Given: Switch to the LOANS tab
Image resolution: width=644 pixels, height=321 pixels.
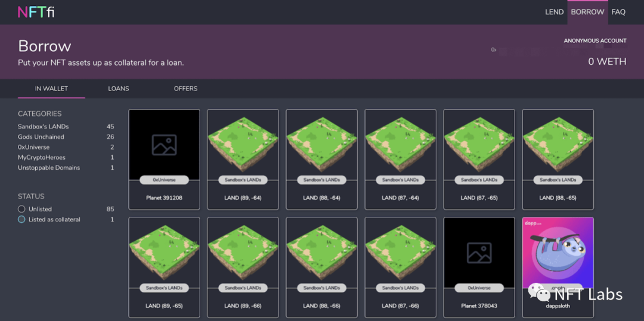Looking at the screenshot, I should click(x=118, y=89).
